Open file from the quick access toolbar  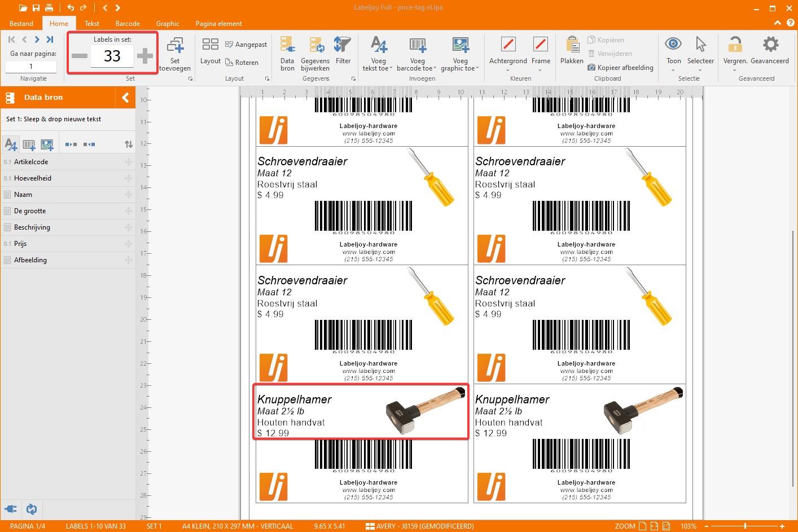(x=23, y=8)
